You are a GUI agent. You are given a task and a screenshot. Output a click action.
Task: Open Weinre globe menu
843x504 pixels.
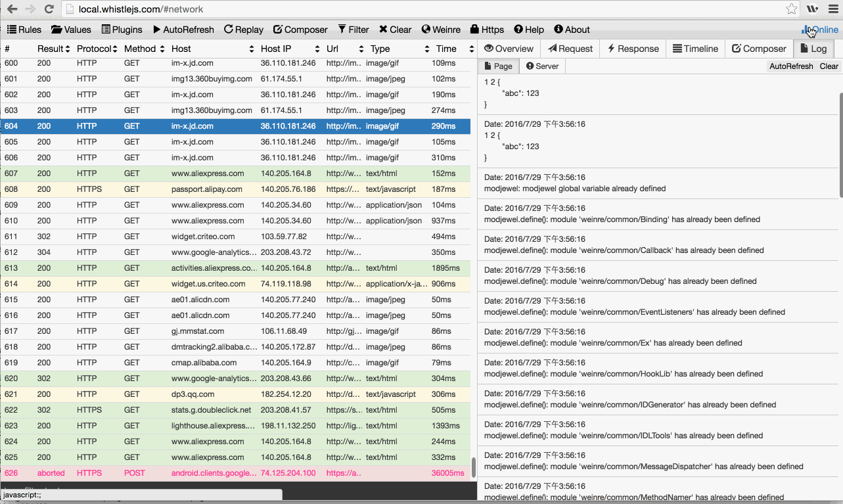click(x=426, y=30)
